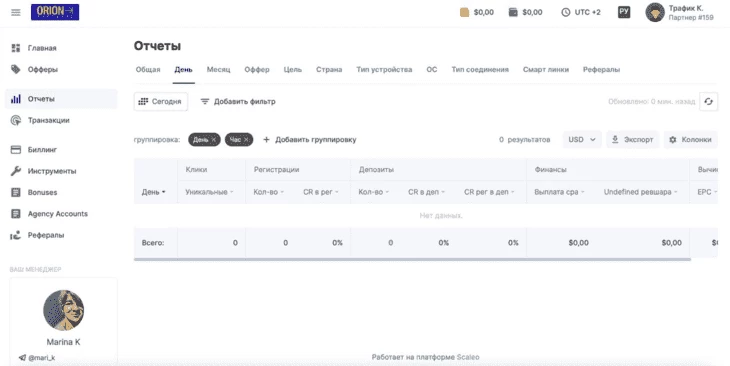Click the Офферы tag icon
730x366 pixels.
[16, 69]
